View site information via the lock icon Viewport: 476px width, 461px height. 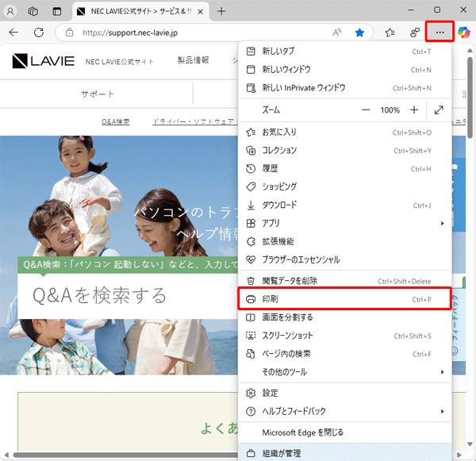(70, 33)
